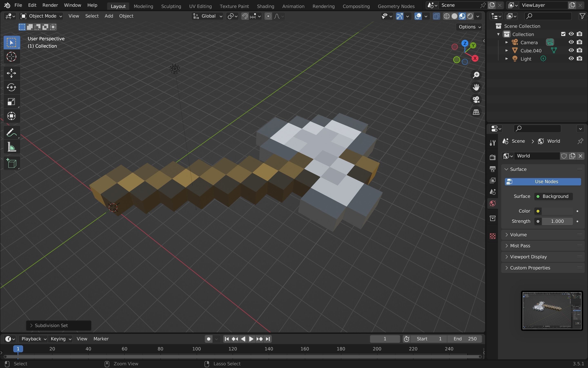Screen dimensions: 588x368
Task: Open the Options dropdown in viewport
Action: coord(469,27)
